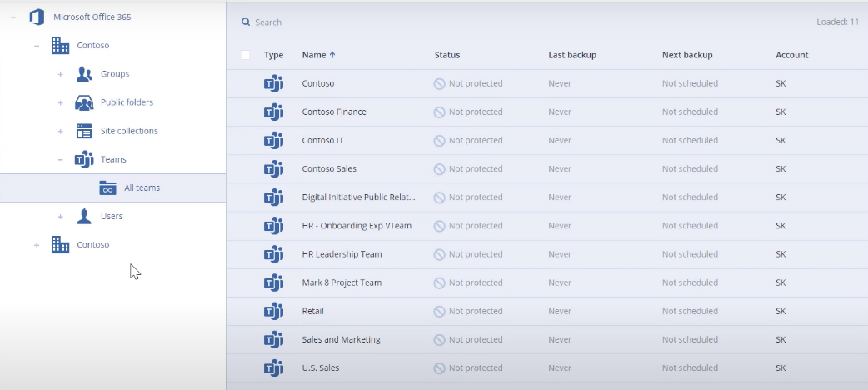Screen dimensions: 868x390
Task: Select the Microsoft Office 365 label
Action: (92, 17)
